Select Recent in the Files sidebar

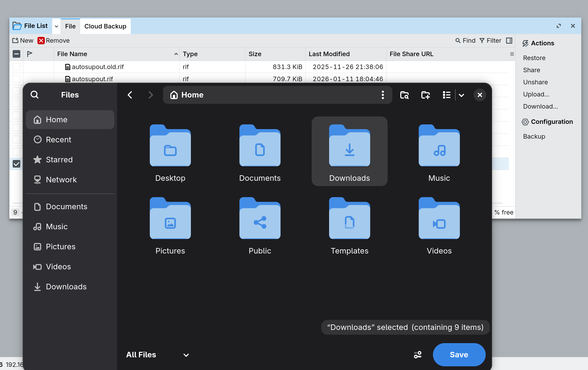58,140
